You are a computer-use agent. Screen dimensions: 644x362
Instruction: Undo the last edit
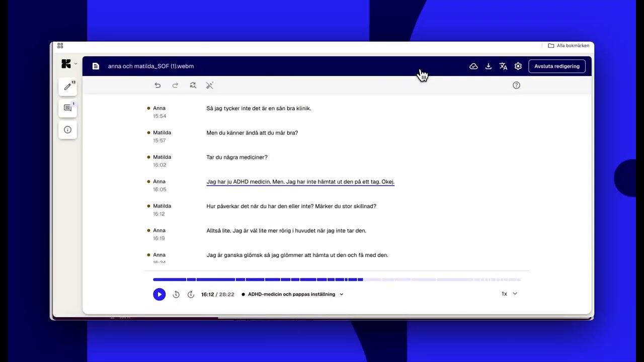pyautogui.click(x=157, y=85)
